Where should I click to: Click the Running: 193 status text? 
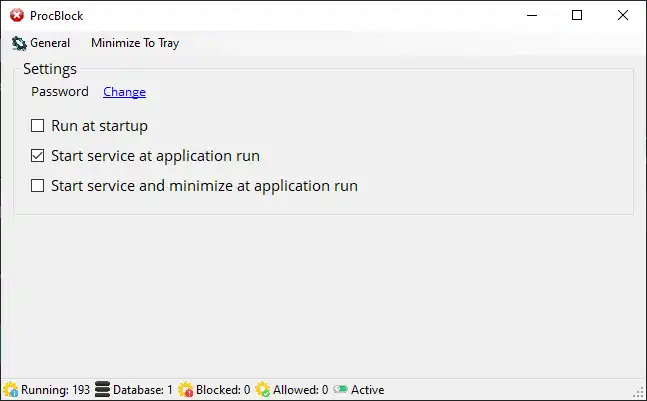pyautogui.click(x=55, y=390)
